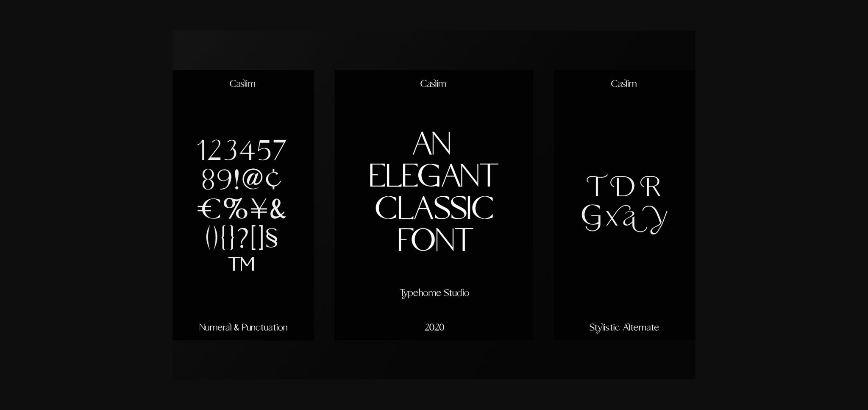
Task: Click the 'TM' trademark glyph
Action: 242,264
